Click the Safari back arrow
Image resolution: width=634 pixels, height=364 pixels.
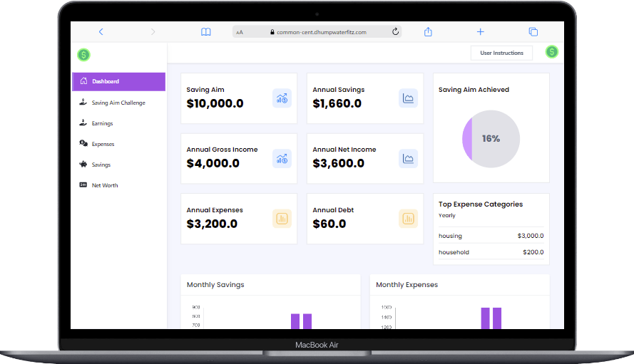(x=101, y=32)
